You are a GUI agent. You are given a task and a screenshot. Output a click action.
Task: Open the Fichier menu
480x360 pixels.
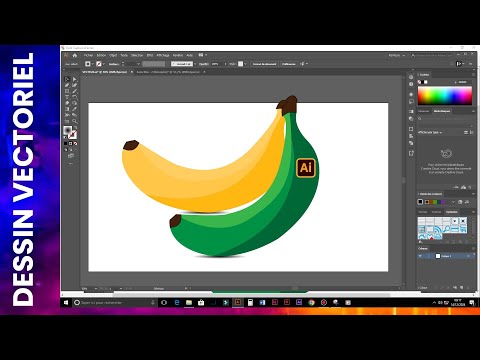[x=88, y=55]
